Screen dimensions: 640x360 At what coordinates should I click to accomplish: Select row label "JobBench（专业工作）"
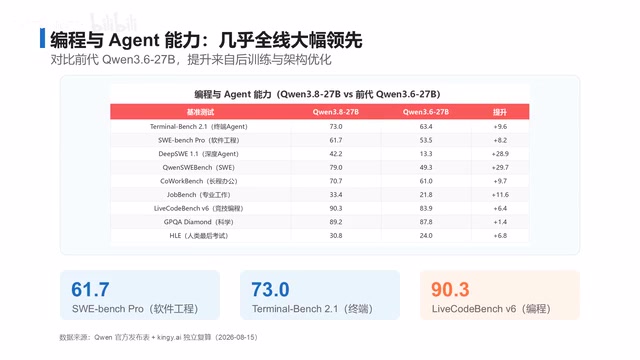(198, 195)
